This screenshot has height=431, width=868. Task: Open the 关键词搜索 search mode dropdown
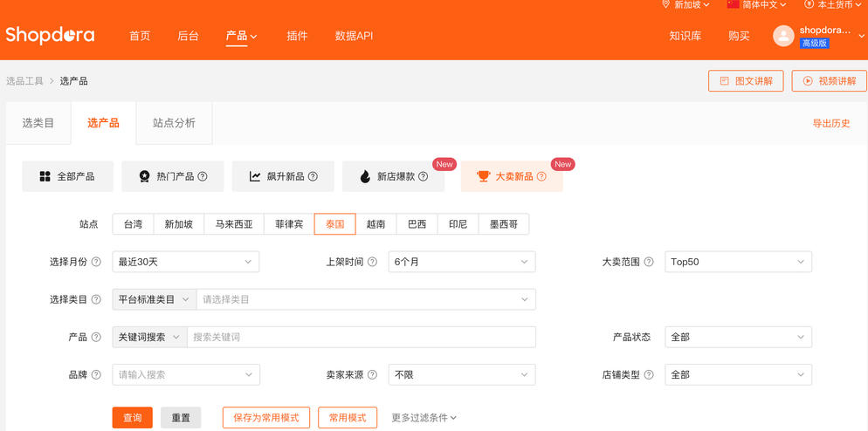coord(149,337)
